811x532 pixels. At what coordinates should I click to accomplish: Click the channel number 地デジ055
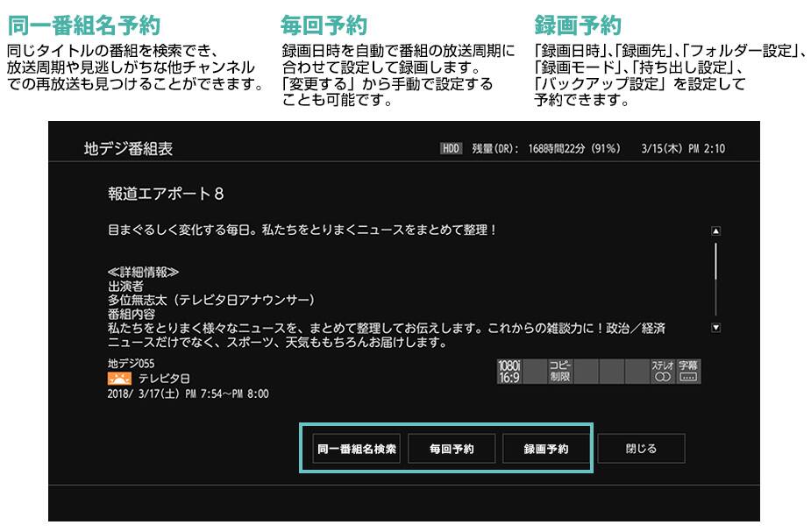click(131, 364)
